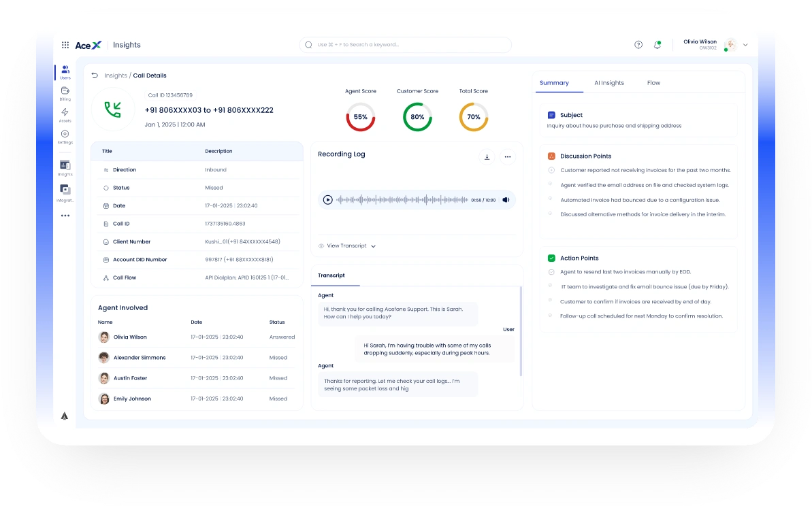Select the agent verified email point

tap(551, 184)
